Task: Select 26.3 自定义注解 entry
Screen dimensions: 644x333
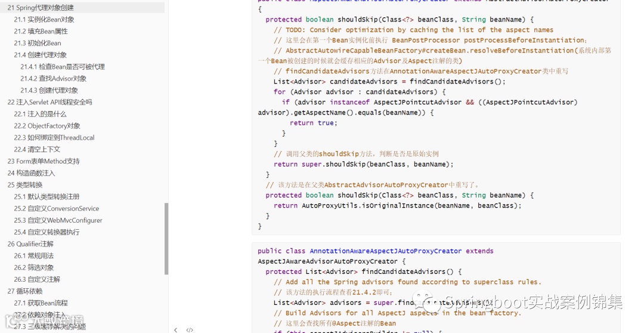Action: pyautogui.click(x=37, y=279)
